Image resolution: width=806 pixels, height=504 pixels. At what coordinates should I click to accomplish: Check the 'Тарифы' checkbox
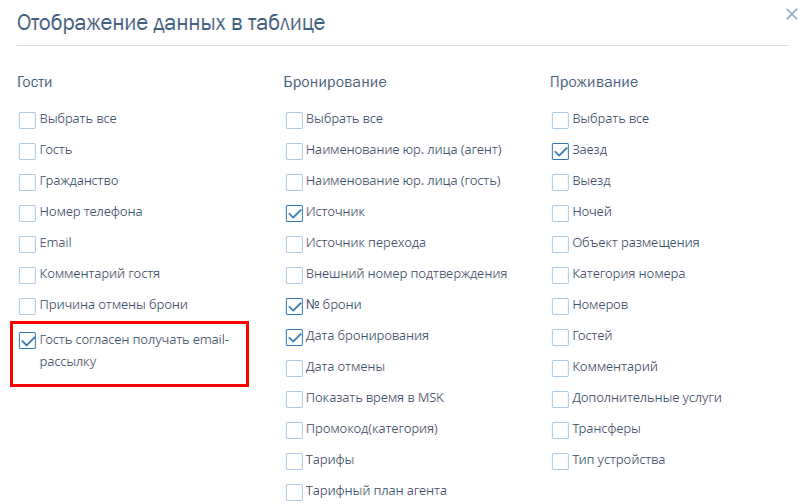point(294,461)
